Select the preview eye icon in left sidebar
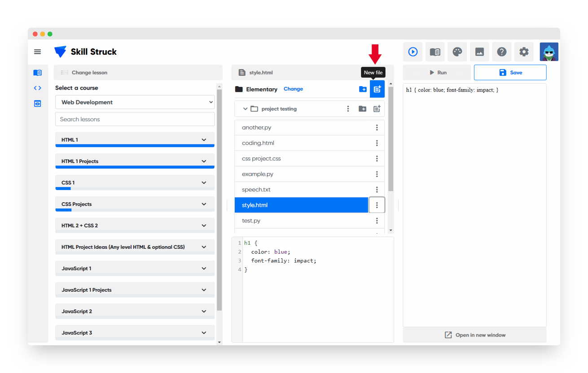 tap(38, 104)
